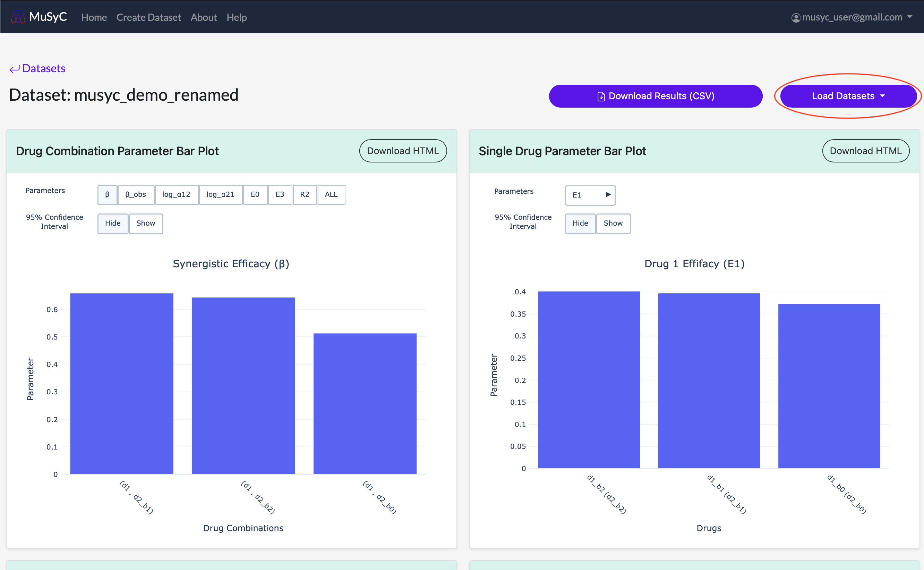Screen dimensions: 924x570
Task: Click the MuSyC logo icon
Action: coord(18,17)
